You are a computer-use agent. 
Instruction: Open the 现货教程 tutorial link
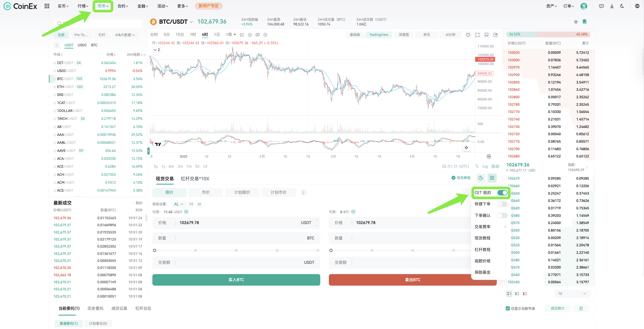[461, 178]
